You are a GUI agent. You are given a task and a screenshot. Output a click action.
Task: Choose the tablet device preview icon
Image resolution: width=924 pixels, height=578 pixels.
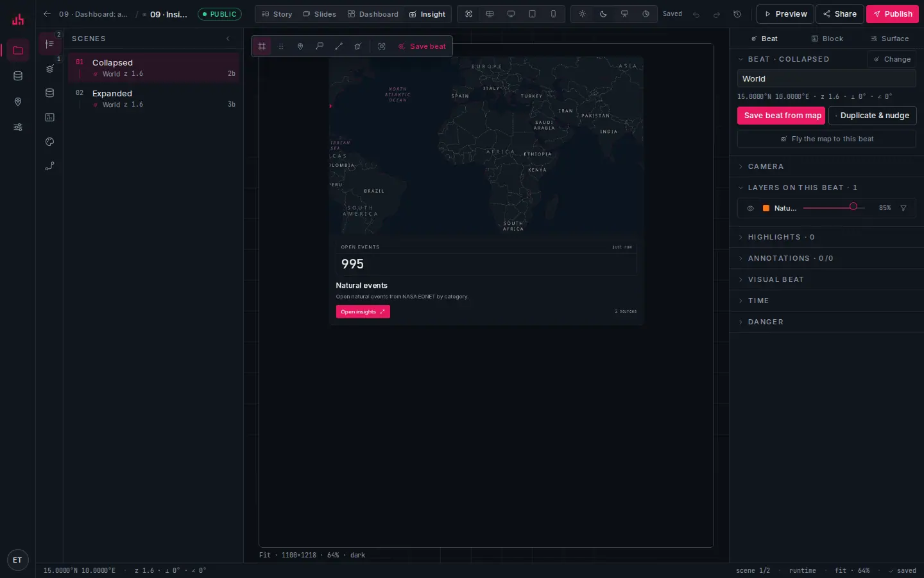tap(532, 13)
